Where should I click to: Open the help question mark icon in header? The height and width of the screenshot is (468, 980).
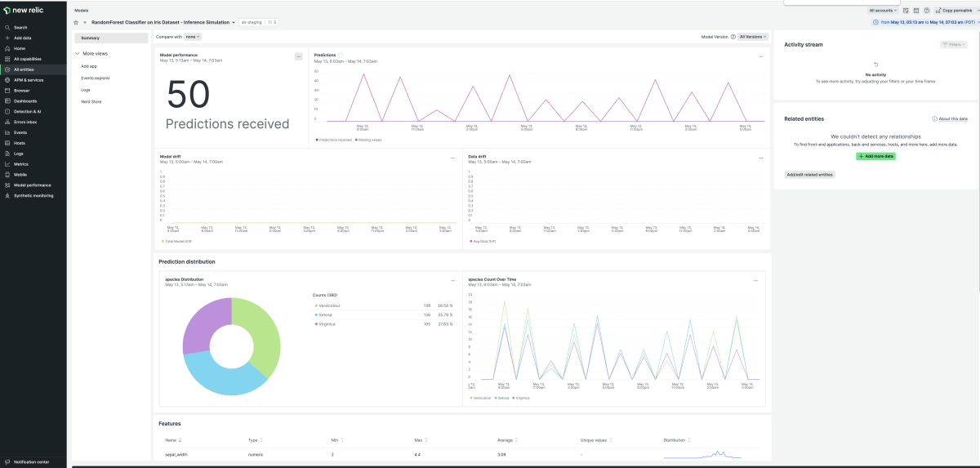927,10
